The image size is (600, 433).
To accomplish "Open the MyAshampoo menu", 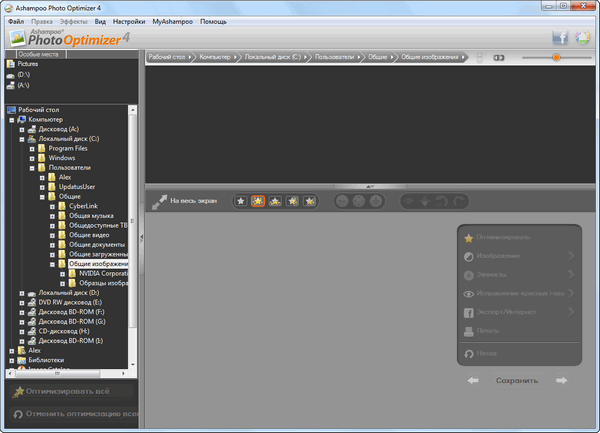I will [173, 22].
